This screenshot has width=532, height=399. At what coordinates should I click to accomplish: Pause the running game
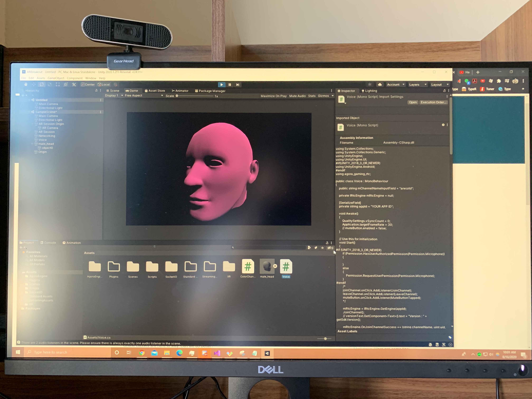point(230,85)
